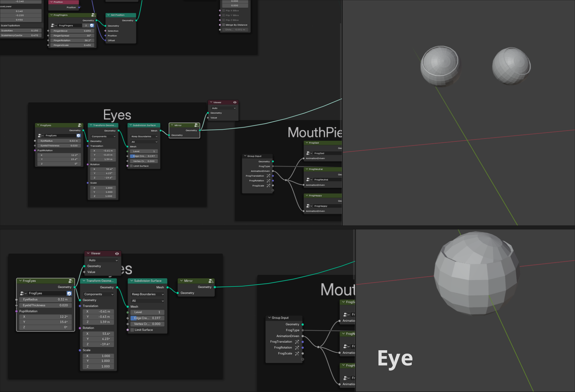The width and height of the screenshot is (575, 392).
Task: Toggle upper editor FrogEyes fake user shield
Action: tap(78, 135)
